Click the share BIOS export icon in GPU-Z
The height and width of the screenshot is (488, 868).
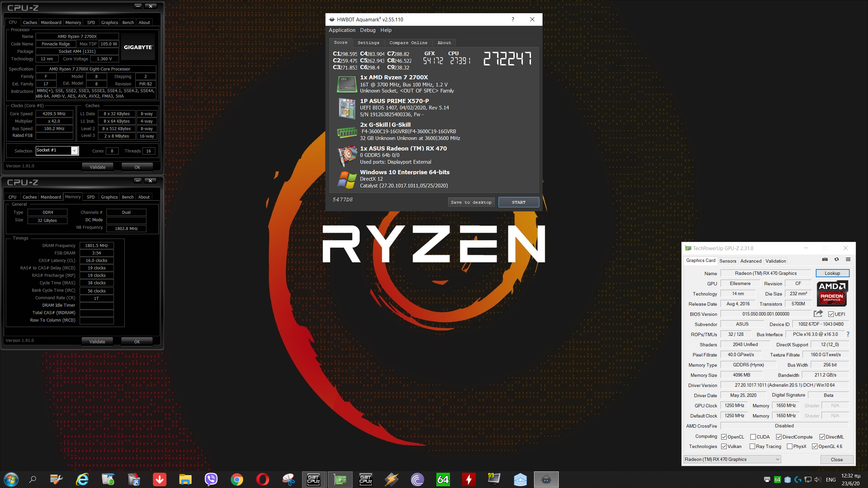pyautogui.click(x=818, y=313)
